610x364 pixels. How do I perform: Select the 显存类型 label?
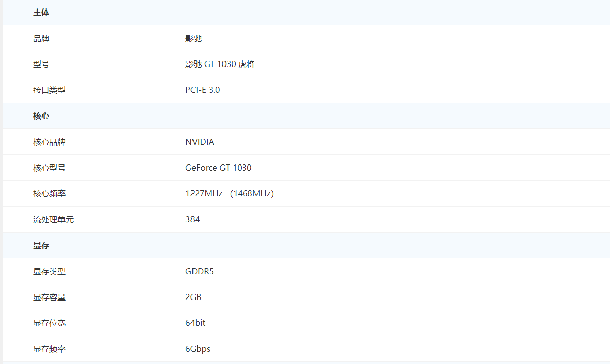[49, 272]
